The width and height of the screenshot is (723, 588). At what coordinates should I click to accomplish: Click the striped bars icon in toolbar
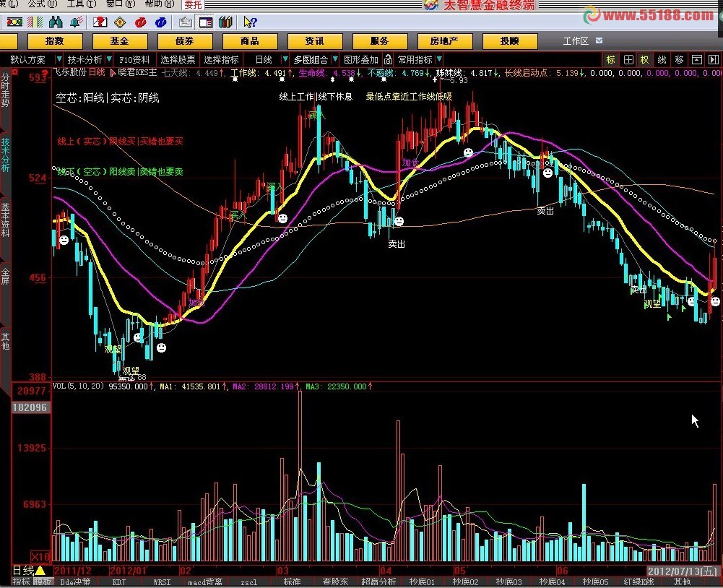(35, 22)
